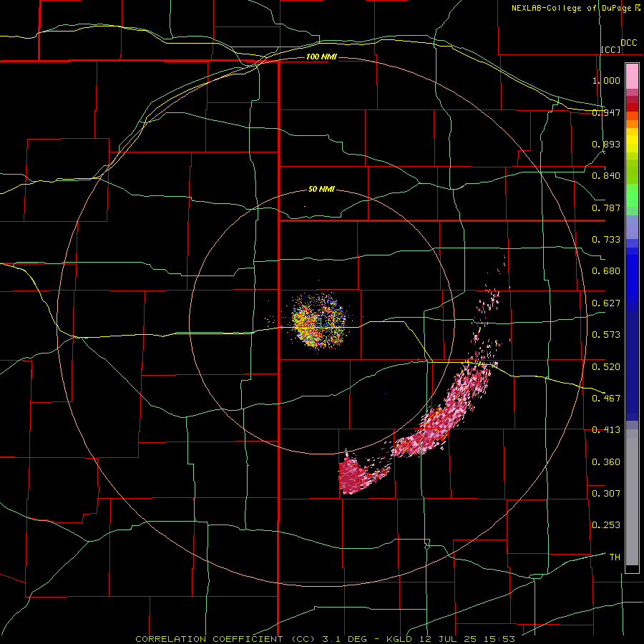The image size is (644, 644).
Task: Click the 0.307 scale value
Action: click(x=606, y=493)
